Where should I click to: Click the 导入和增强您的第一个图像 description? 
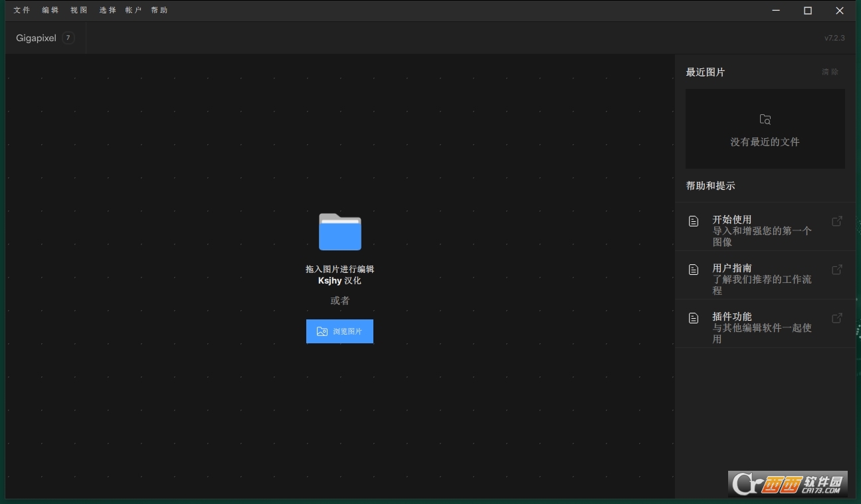[762, 236]
